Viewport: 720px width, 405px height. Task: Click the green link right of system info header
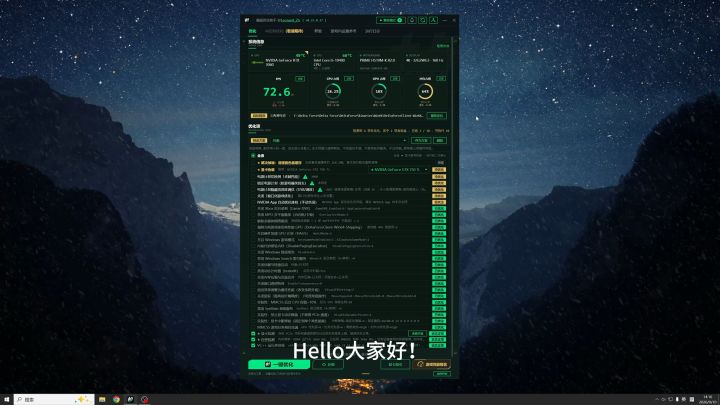(443, 46)
